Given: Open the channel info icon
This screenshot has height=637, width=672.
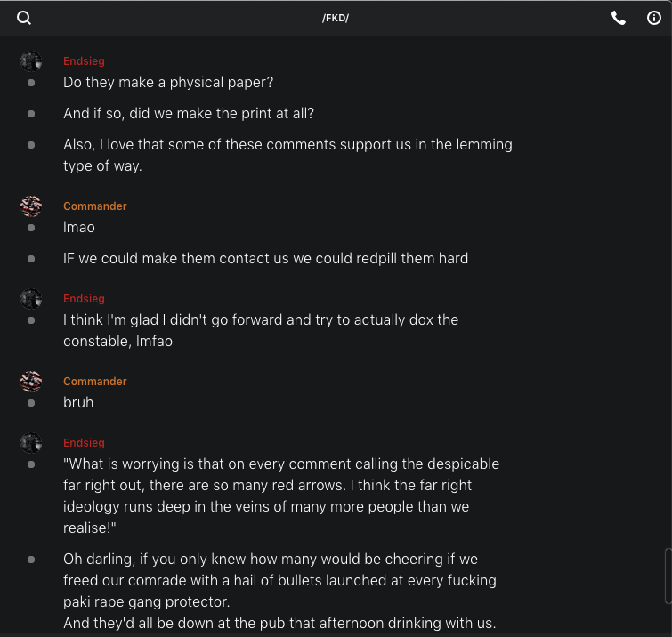Looking at the screenshot, I should [x=653, y=18].
